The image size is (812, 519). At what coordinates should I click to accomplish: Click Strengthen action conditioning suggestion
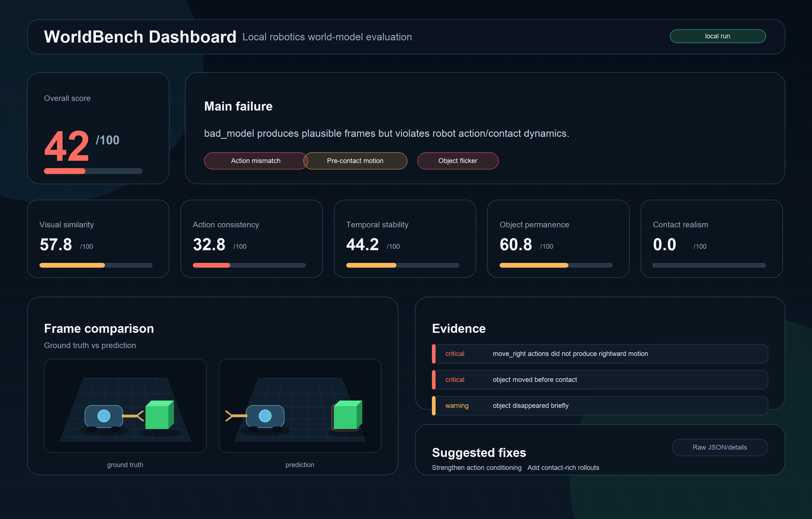pyautogui.click(x=476, y=468)
